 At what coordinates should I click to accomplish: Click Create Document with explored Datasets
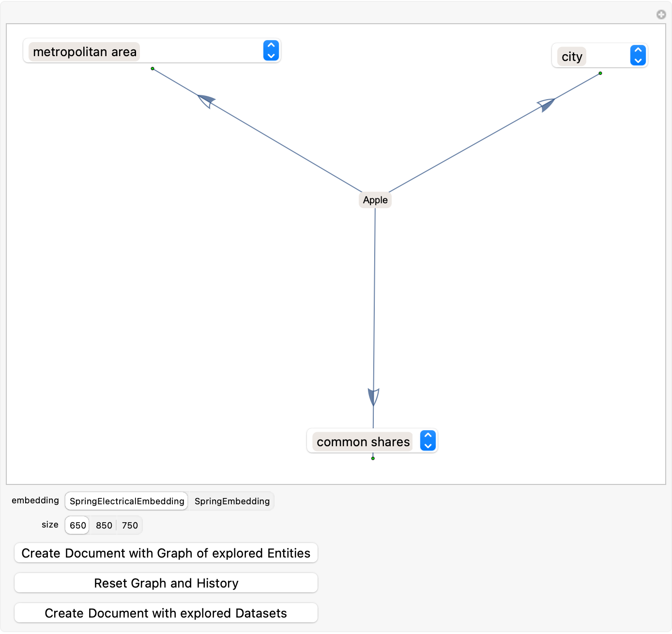click(x=166, y=613)
